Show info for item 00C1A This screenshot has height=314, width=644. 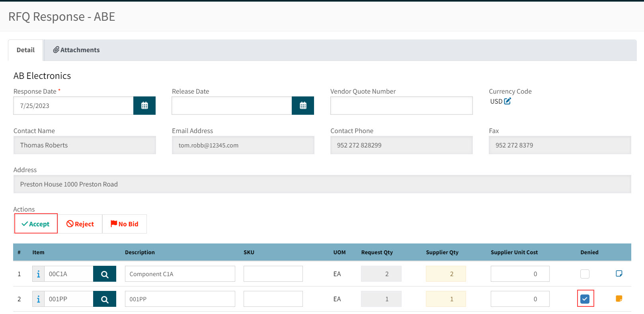(38, 274)
